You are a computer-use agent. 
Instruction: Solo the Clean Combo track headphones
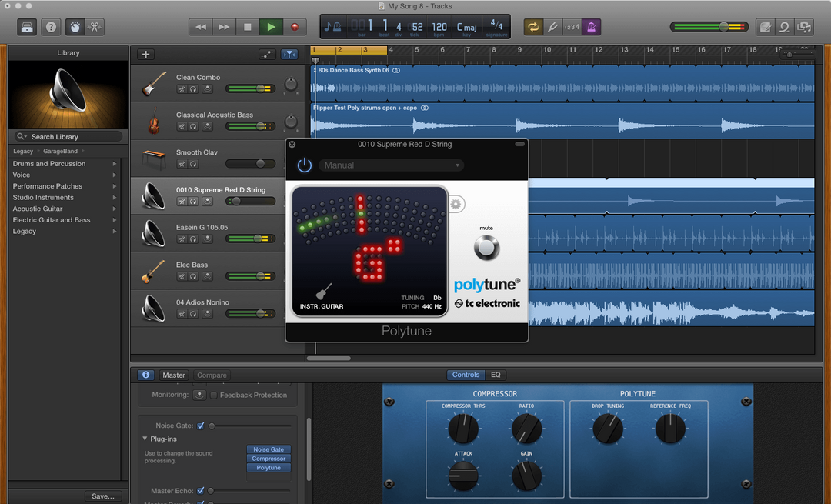point(193,89)
